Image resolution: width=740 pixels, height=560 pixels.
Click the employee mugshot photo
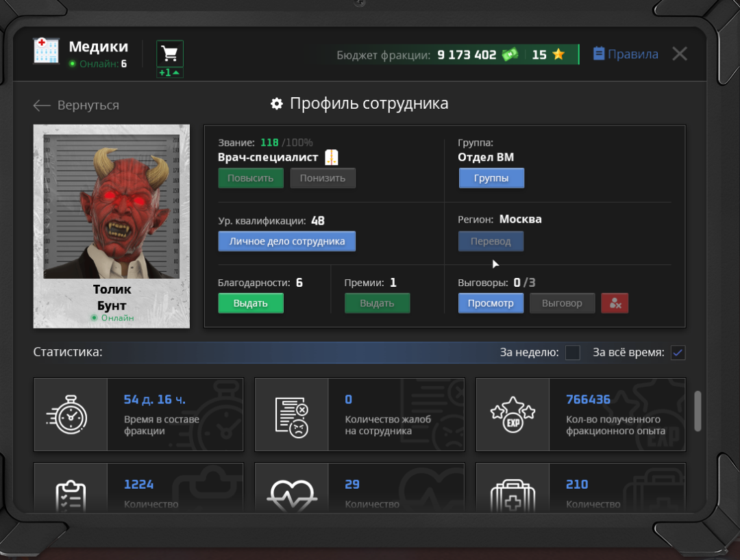112,206
